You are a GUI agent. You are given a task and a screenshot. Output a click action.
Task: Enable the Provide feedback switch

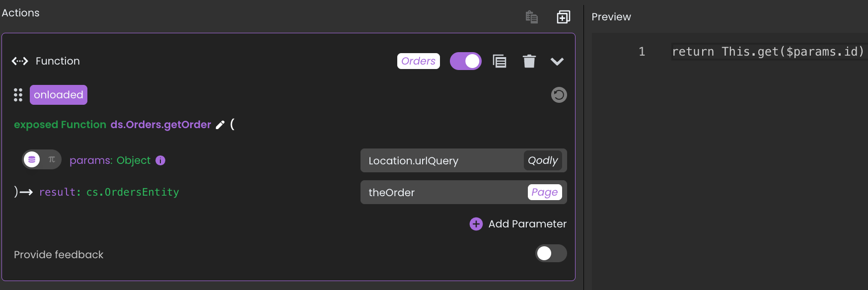pyautogui.click(x=551, y=253)
